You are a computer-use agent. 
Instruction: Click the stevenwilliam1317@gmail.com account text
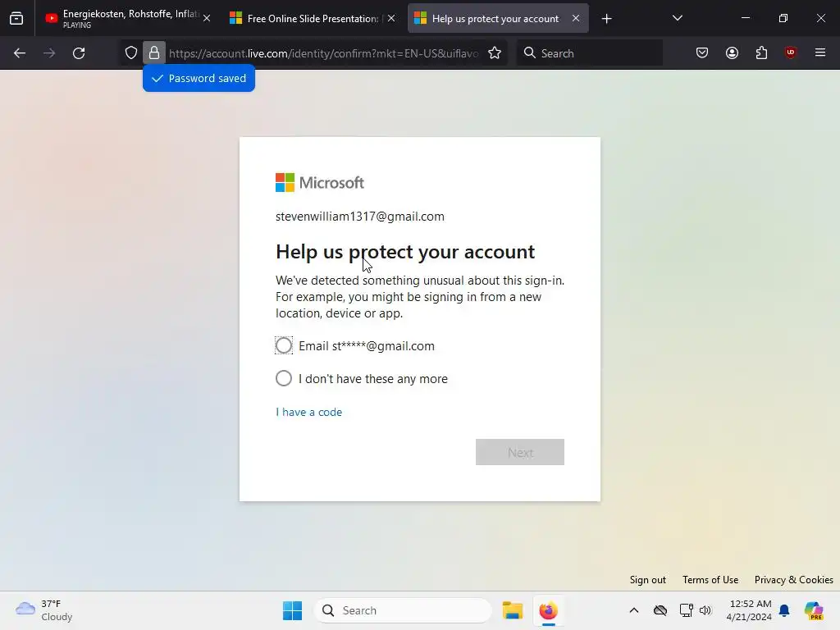coord(360,217)
